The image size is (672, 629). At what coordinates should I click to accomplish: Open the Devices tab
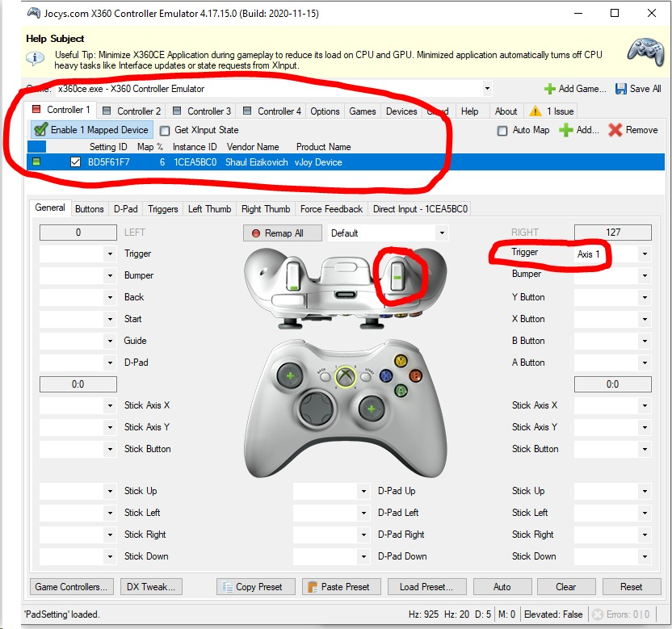[x=401, y=111]
